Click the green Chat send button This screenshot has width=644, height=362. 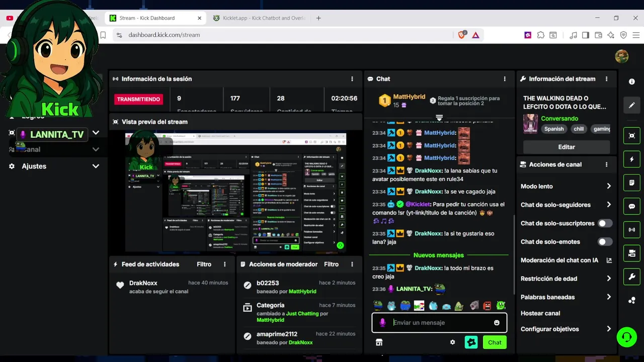tap(495, 342)
